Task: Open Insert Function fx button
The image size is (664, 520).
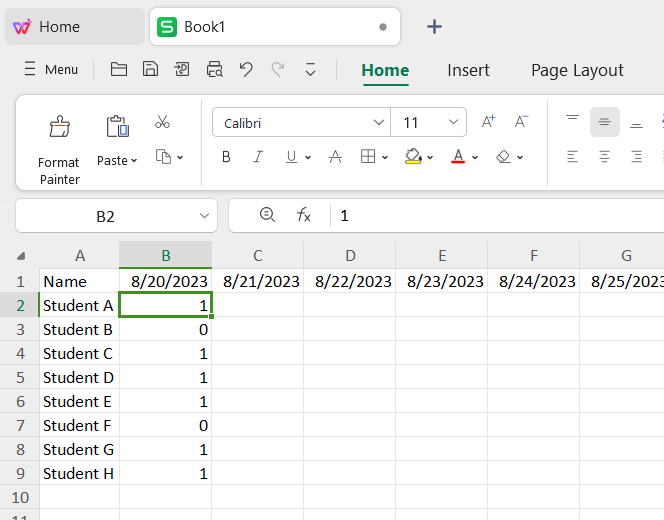Action: point(304,215)
